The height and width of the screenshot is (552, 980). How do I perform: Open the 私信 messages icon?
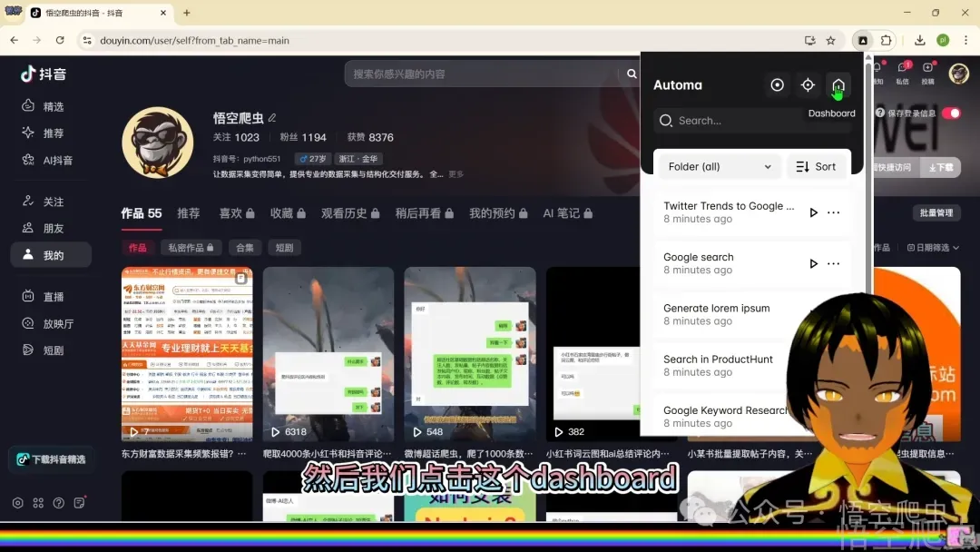902,69
